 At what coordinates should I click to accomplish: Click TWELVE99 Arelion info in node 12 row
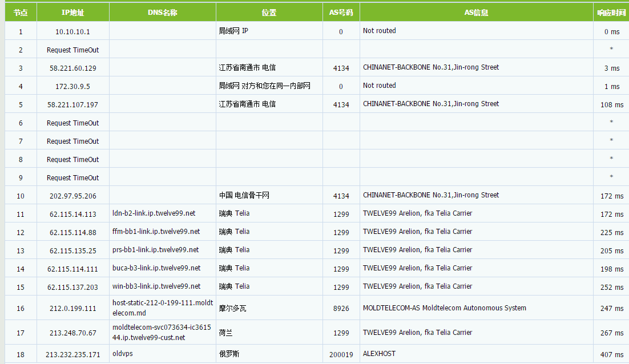(418, 232)
